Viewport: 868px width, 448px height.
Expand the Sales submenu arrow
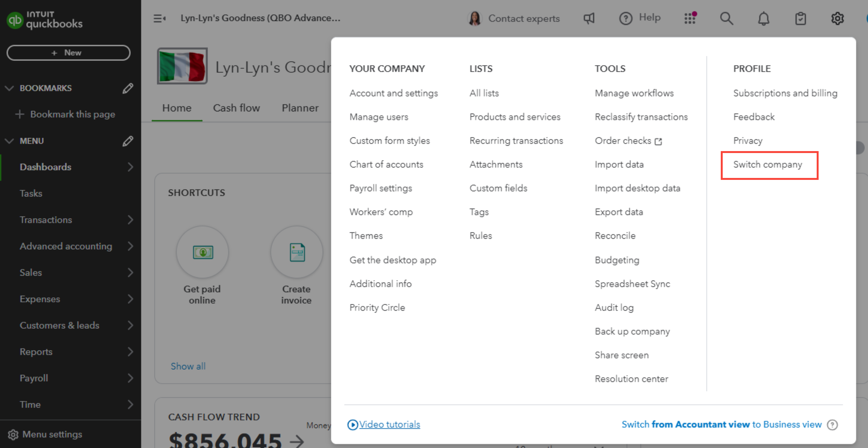tap(131, 272)
